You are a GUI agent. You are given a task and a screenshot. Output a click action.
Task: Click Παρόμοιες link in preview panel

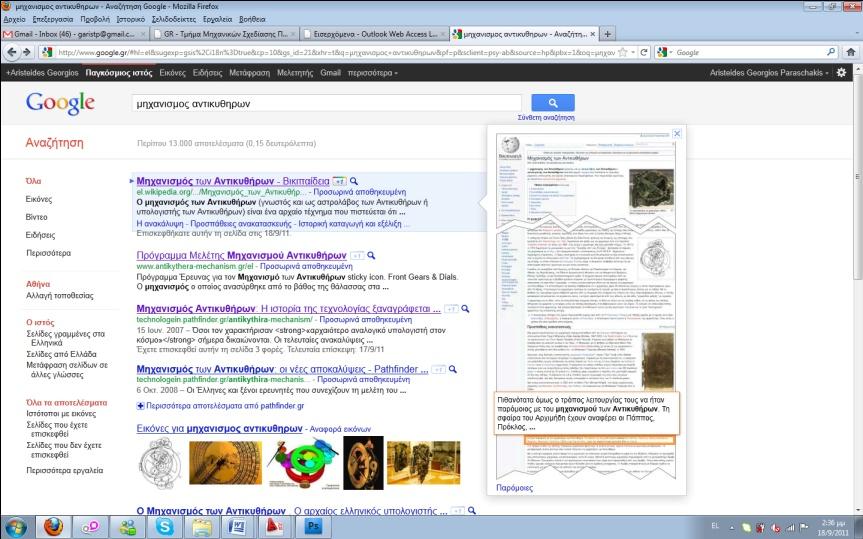(x=515, y=488)
